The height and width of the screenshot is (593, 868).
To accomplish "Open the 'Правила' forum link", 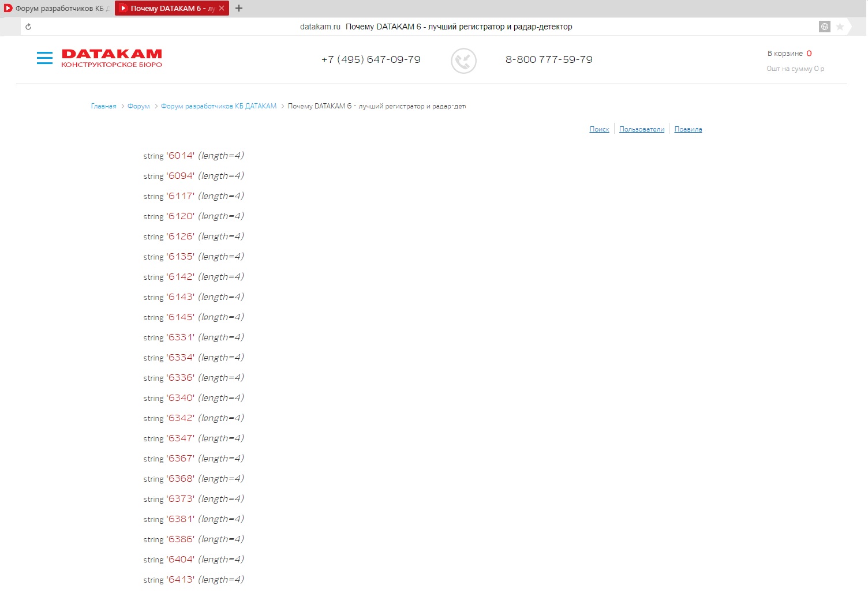I will pyautogui.click(x=688, y=129).
